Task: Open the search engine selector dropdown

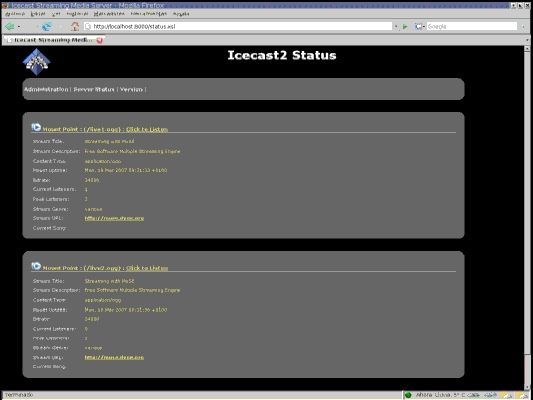Action: (x=420, y=26)
